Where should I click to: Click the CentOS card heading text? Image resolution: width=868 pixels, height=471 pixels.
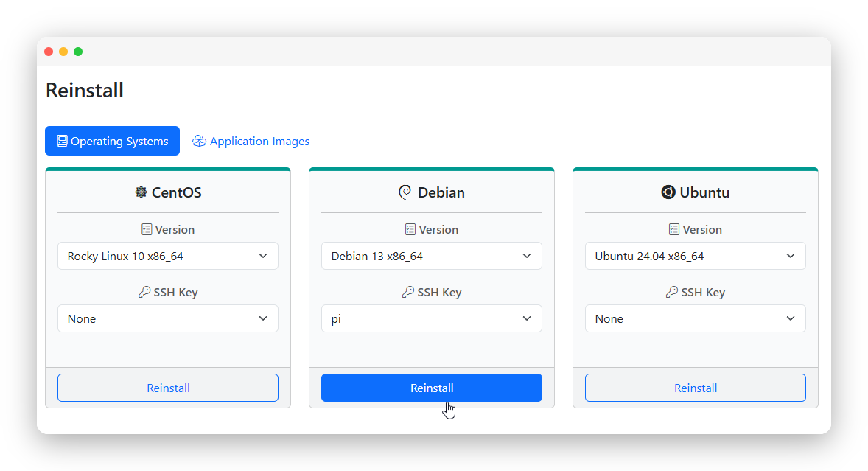coord(177,192)
